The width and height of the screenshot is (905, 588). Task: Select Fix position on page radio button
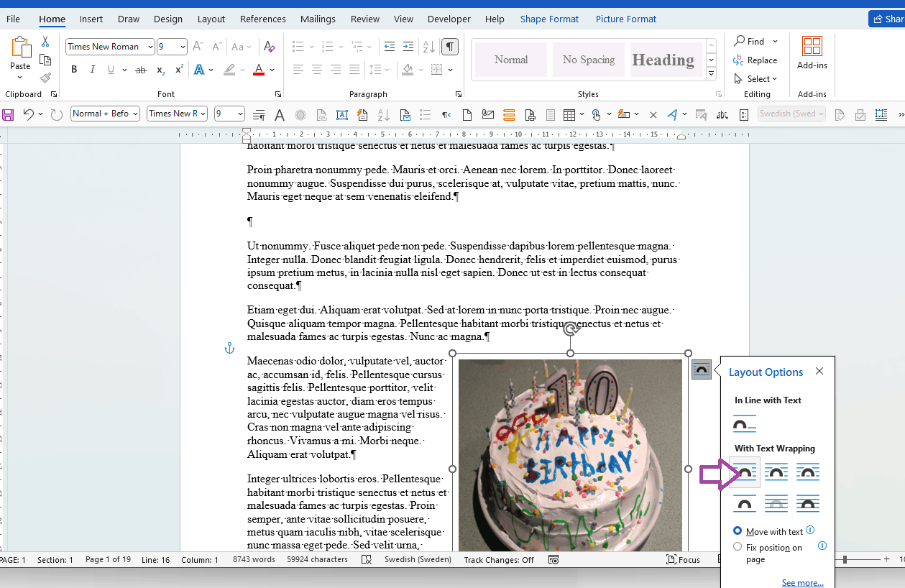[x=738, y=547]
